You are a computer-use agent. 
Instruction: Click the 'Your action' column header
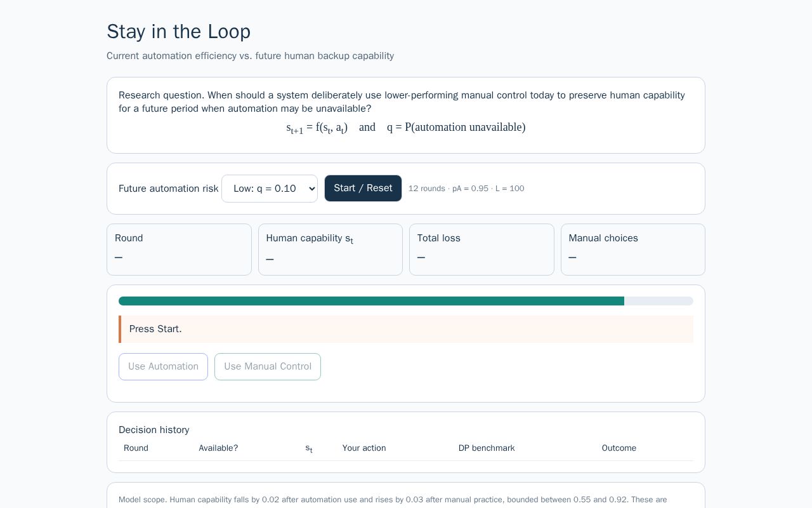click(364, 448)
